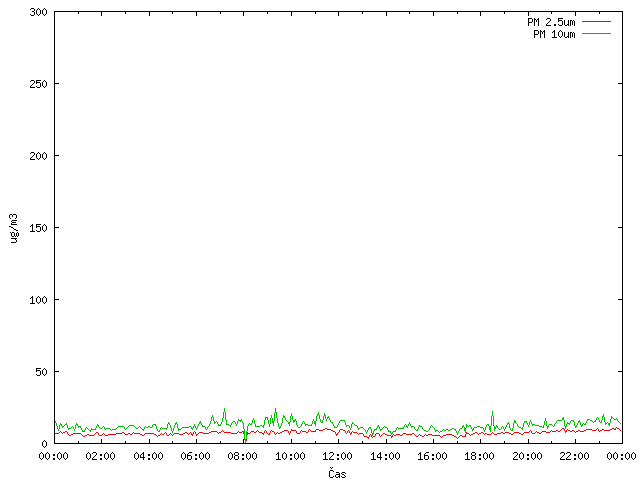This screenshot has width=640, height=480.
Task: Click the y-axis value 150
Action: (x=38, y=228)
